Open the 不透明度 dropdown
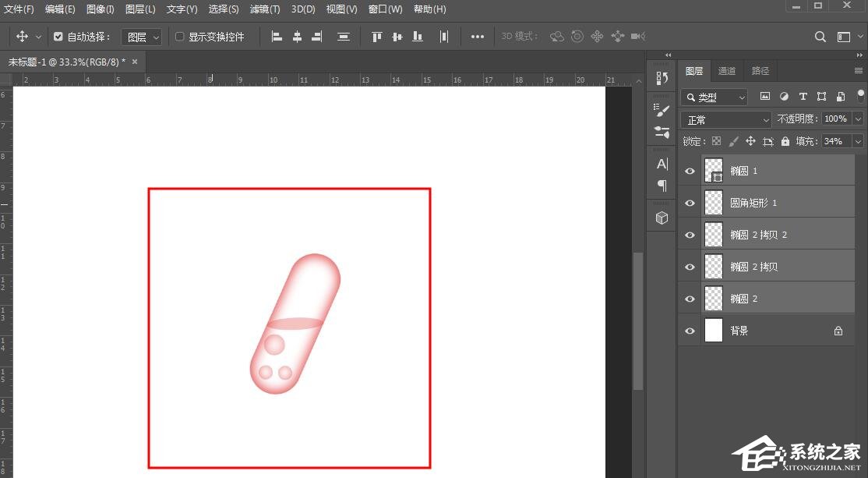868x478 pixels. 857,119
